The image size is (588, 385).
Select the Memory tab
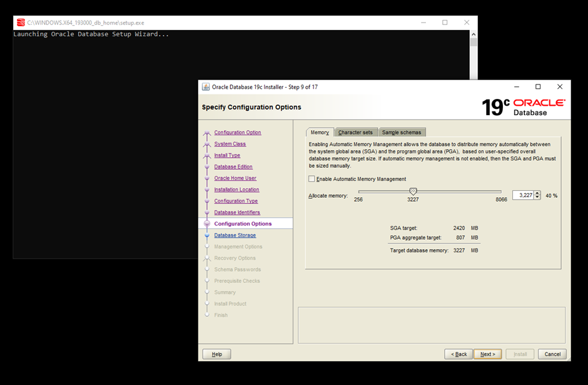[x=320, y=132]
